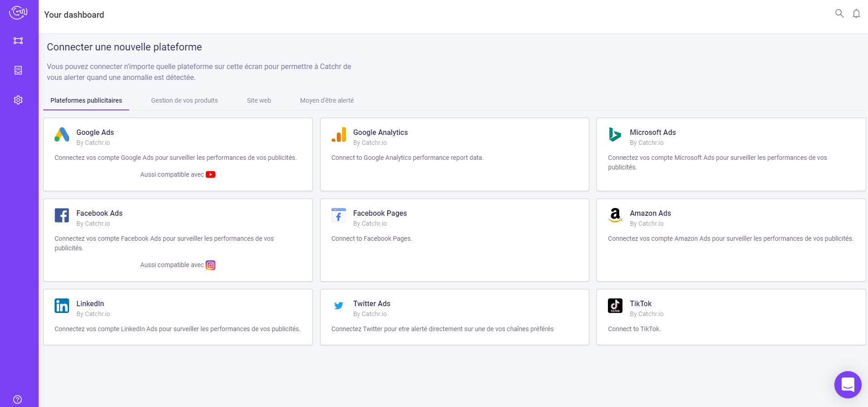Click the Amazon Ads logo
The image size is (868, 407).
615,215
